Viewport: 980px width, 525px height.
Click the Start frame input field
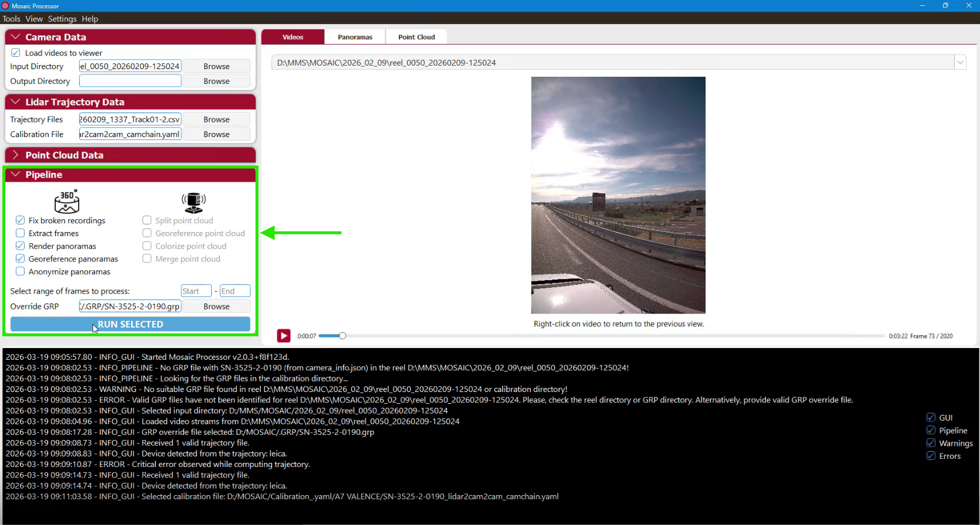click(x=196, y=291)
